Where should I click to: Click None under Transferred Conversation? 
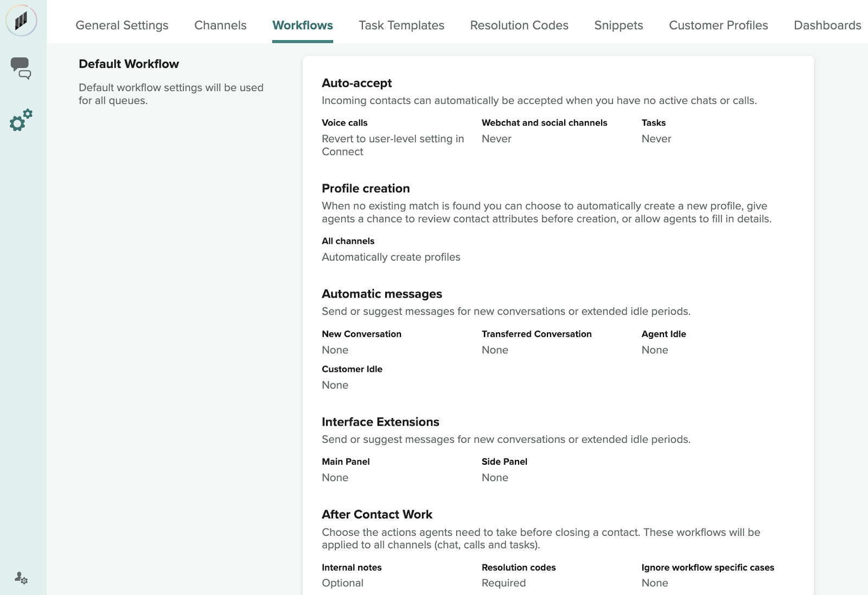click(495, 350)
